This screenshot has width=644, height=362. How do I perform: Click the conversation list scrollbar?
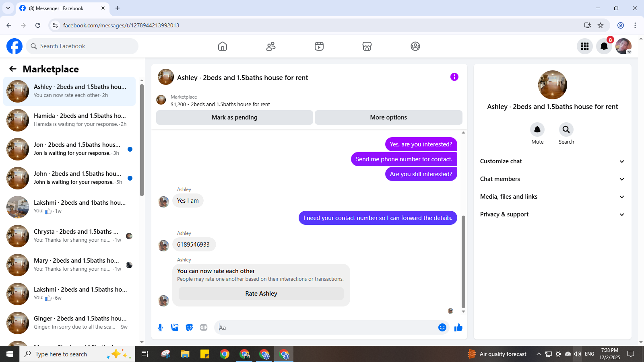pos(142,140)
